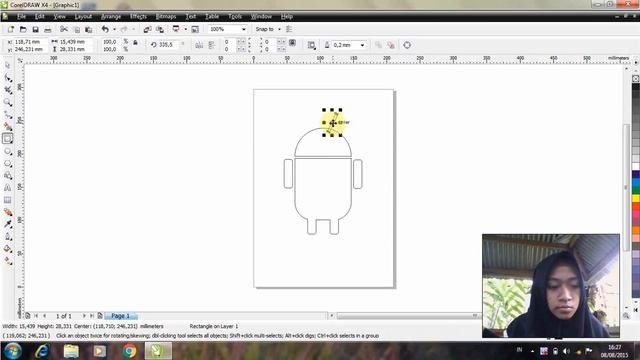Go to the first page button
This screenshot has height=360, width=640.
tap(36, 316)
